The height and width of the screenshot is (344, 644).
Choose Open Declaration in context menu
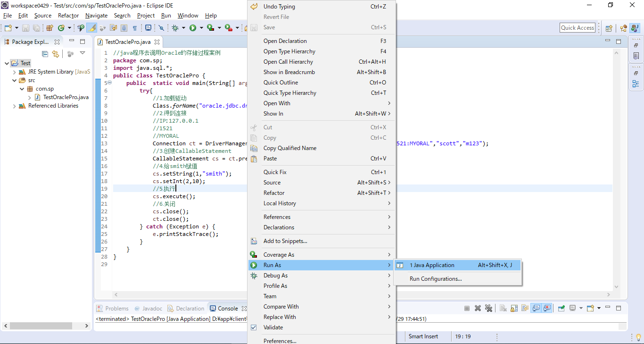point(322,41)
